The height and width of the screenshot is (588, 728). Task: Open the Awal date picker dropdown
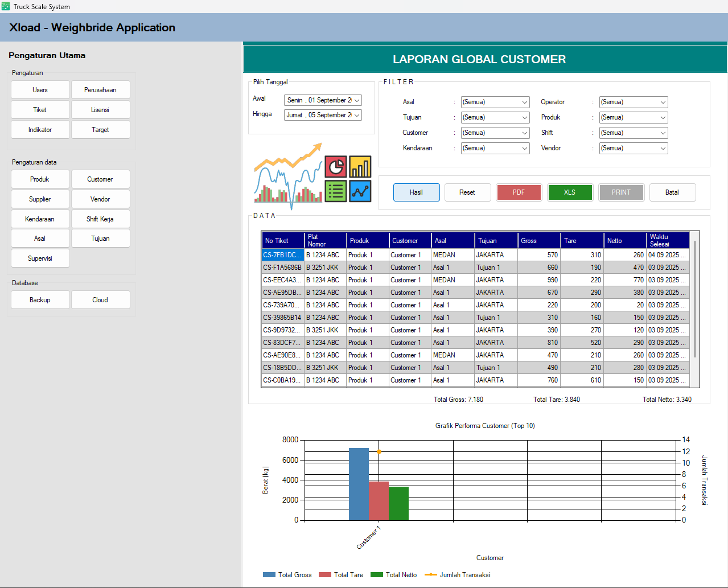(357, 100)
